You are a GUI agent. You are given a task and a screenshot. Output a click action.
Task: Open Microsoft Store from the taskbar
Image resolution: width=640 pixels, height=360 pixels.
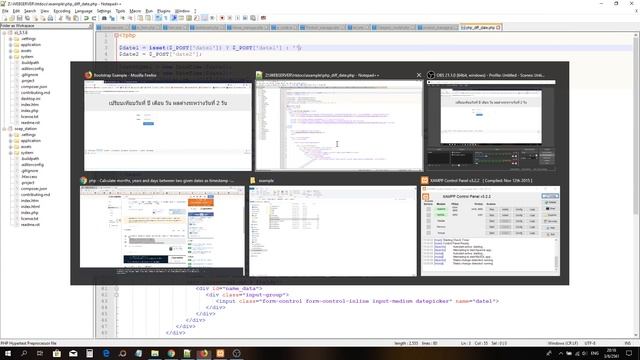[57, 353]
